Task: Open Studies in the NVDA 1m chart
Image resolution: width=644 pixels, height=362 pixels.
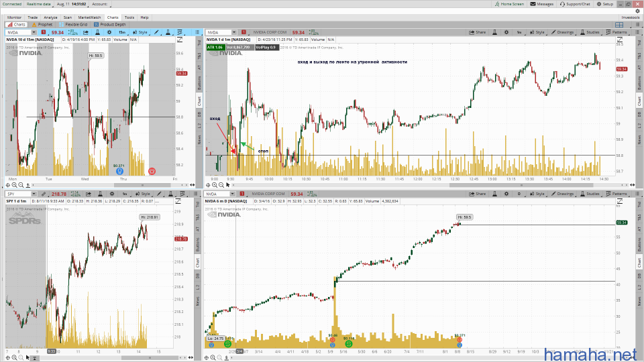Action: (x=590, y=32)
